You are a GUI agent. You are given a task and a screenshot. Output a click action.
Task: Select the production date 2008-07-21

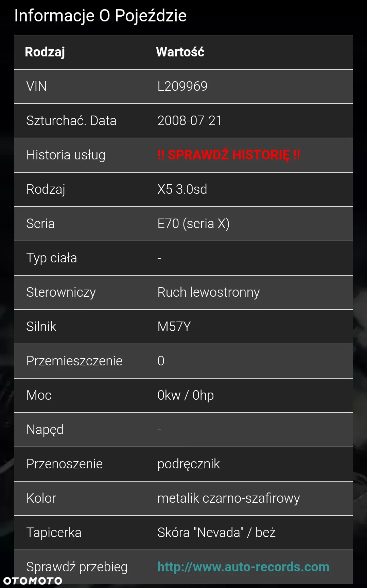[x=190, y=121]
